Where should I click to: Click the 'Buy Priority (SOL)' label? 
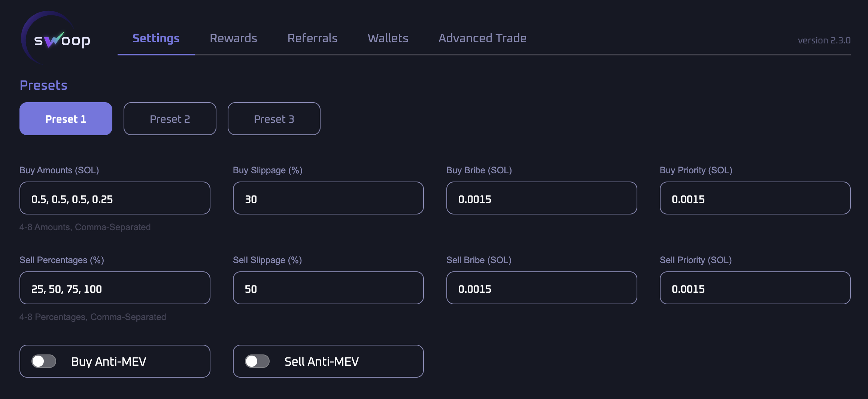pyautogui.click(x=696, y=170)
